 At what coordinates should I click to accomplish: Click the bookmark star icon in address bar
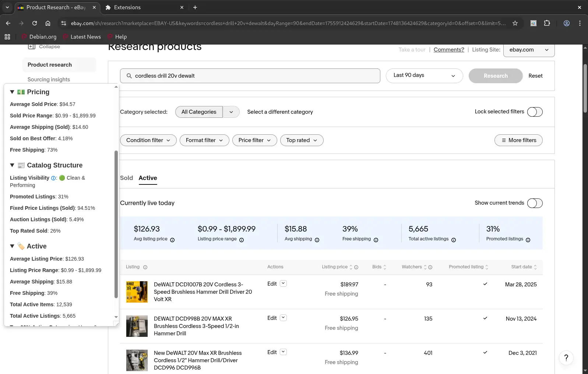(x=515, y=23)
